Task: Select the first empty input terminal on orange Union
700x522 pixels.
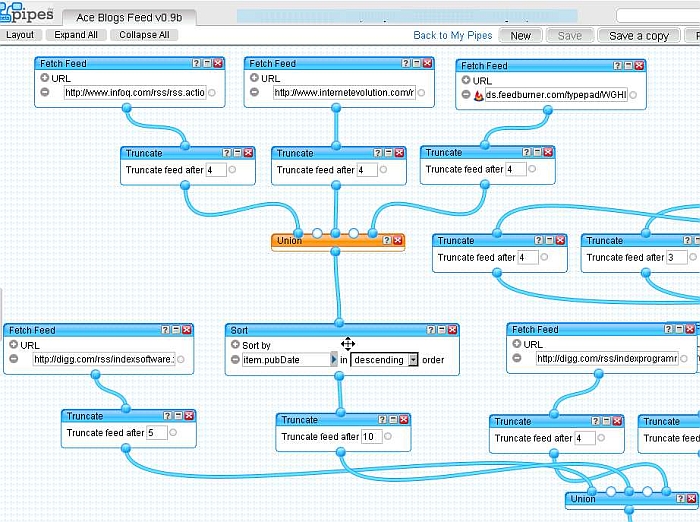Action: [317, 233]
